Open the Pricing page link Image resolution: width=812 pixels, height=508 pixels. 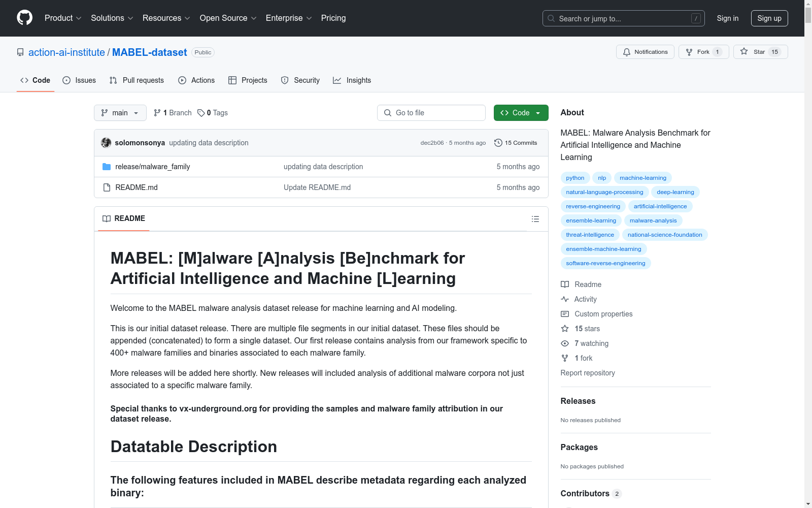coord(333,18)
